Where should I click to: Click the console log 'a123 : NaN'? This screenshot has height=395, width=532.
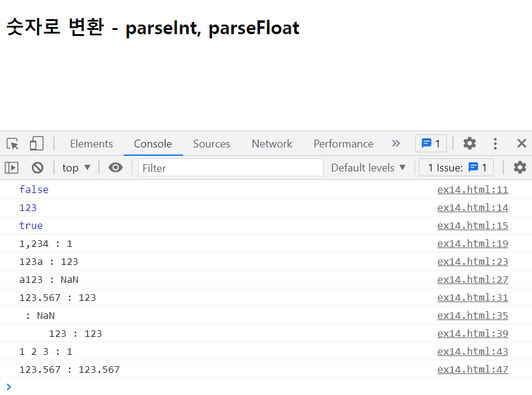point(49,280)
